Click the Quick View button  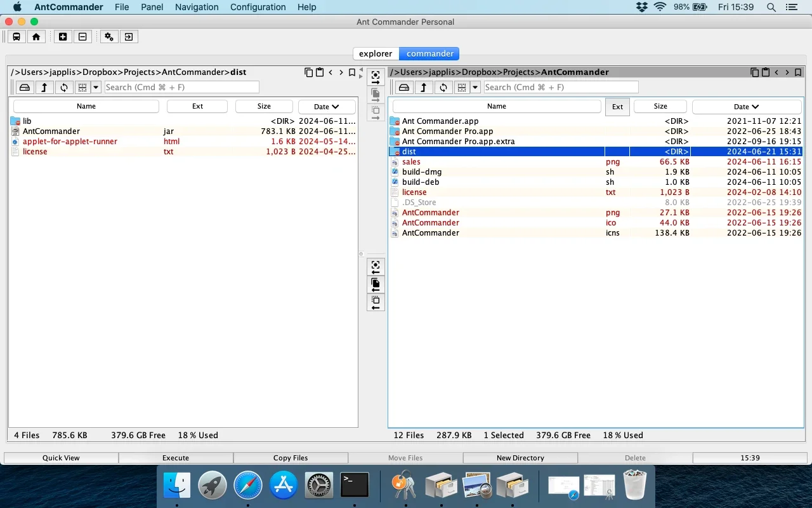coord(61,458)
